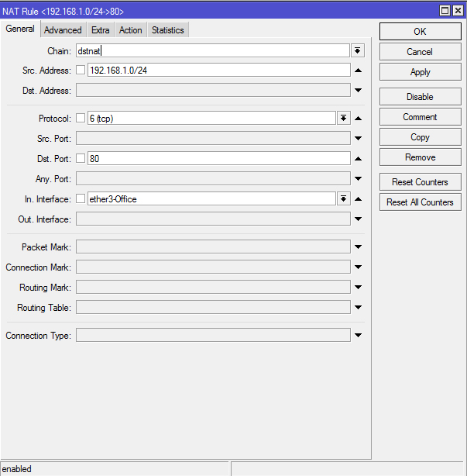The width and height of the screenshot is (467, 476).
Task: Expand the Routing Mark field
Action: tap(358, 287)
